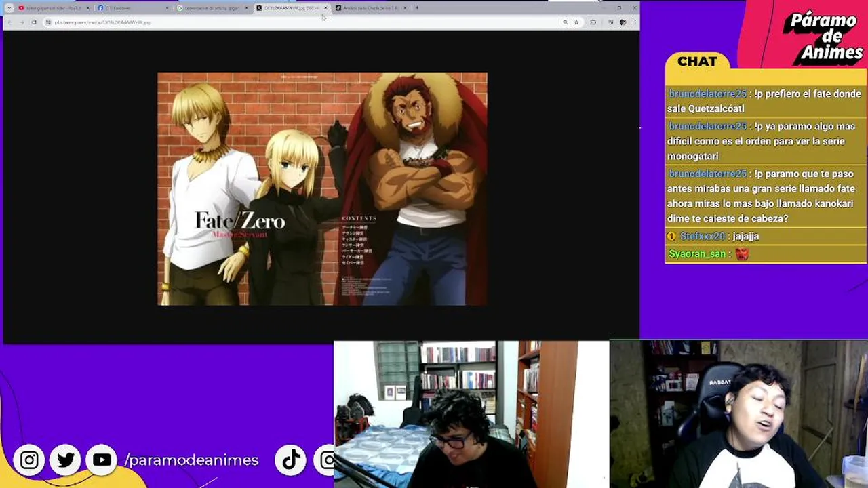Image resolution: width=868 pixels, height=488 pixels.
Task: Open a new browser tab
Action: tap(416, 8)
